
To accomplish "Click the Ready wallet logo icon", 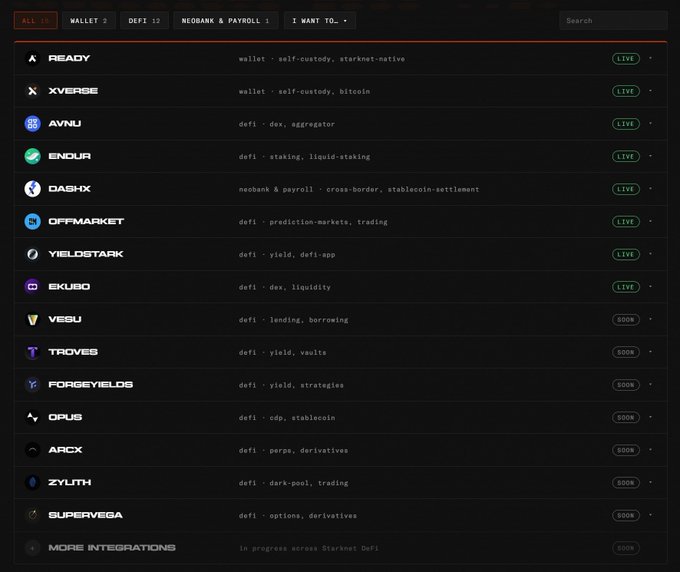I will click(33, 58).
